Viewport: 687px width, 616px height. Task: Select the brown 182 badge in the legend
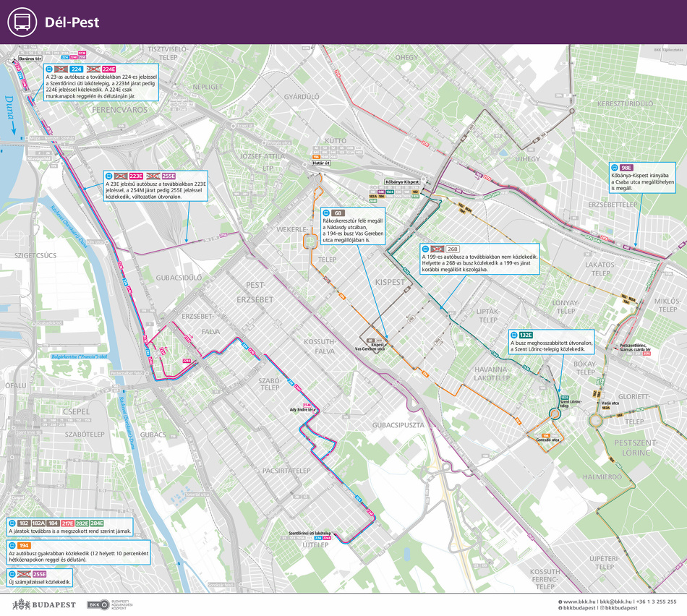(24, 523)
